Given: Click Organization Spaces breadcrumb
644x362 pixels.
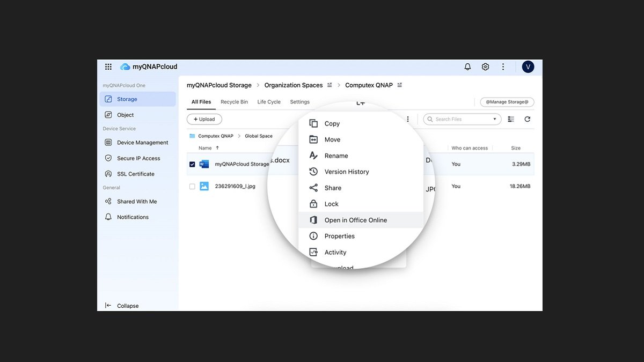Looking at the screenshot, I should pyautogui.click(x=294, y=85).
